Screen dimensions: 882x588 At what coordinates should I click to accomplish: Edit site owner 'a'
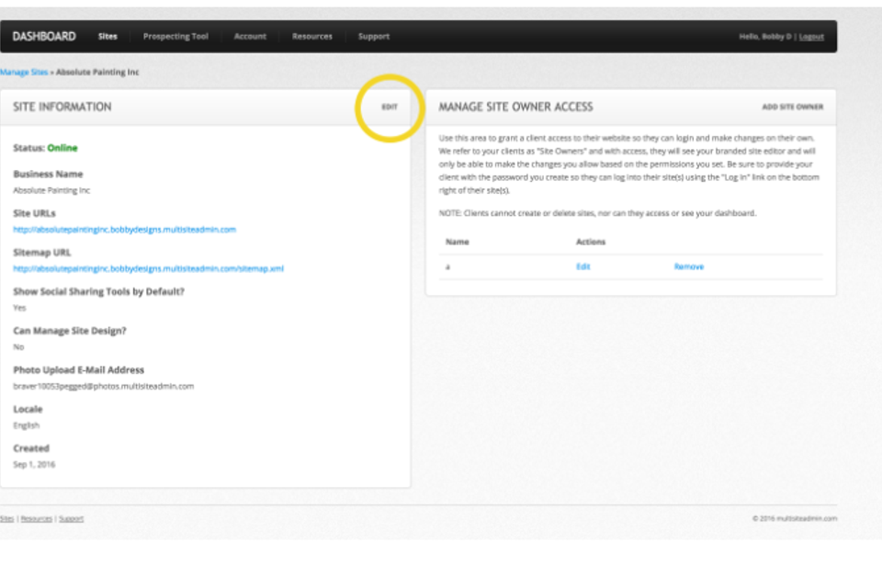tap(582, 266)
